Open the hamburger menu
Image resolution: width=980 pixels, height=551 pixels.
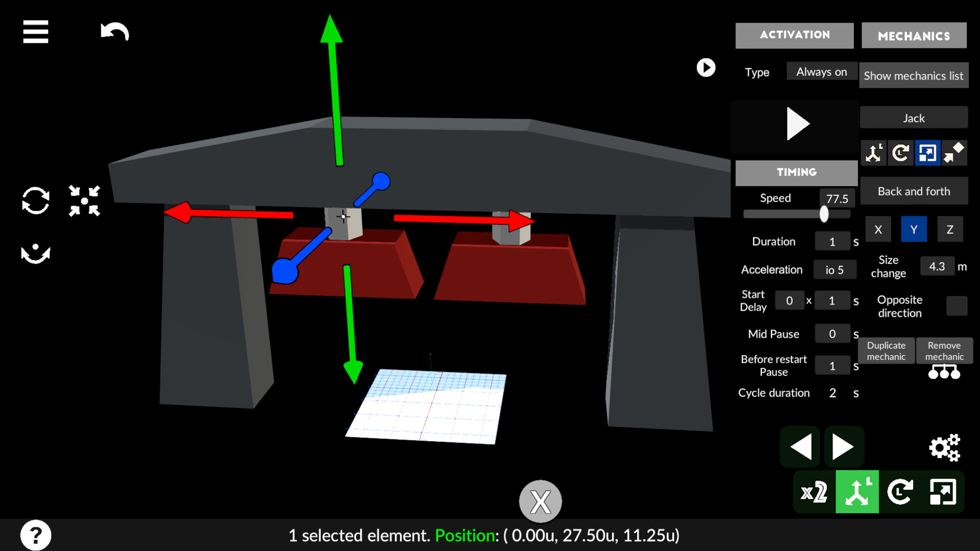coord(35,32)
